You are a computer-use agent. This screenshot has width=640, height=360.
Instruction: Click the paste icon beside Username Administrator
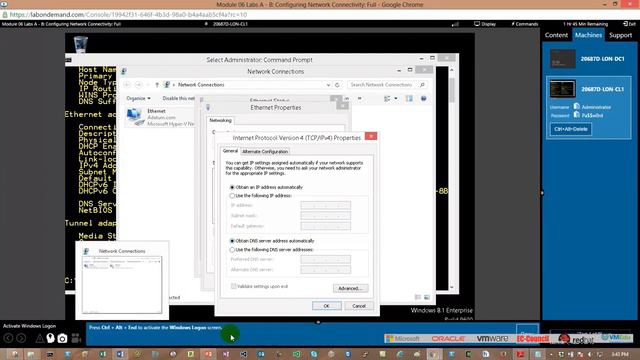pyautogui.click(x=577, y=106)
